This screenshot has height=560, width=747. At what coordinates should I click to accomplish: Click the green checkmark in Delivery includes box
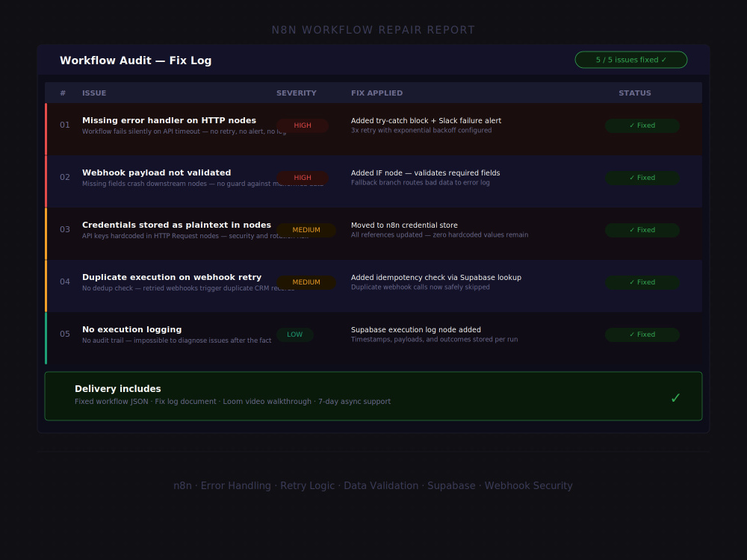675,398
